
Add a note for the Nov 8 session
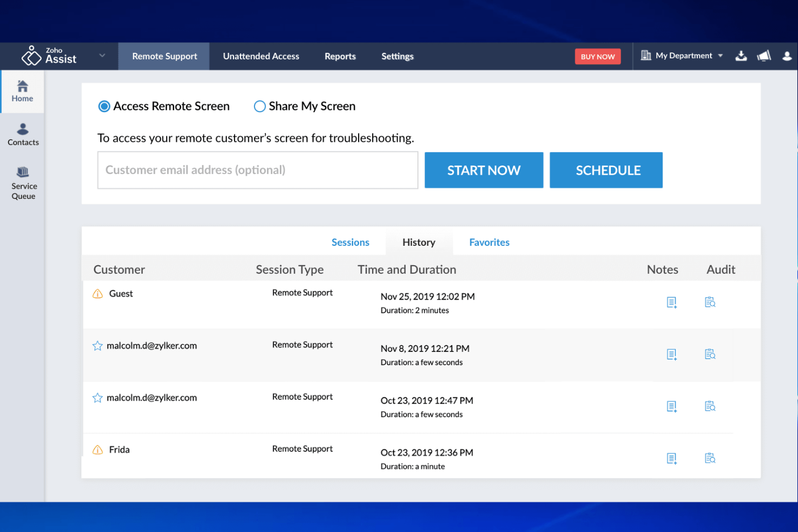coord(672,354)
